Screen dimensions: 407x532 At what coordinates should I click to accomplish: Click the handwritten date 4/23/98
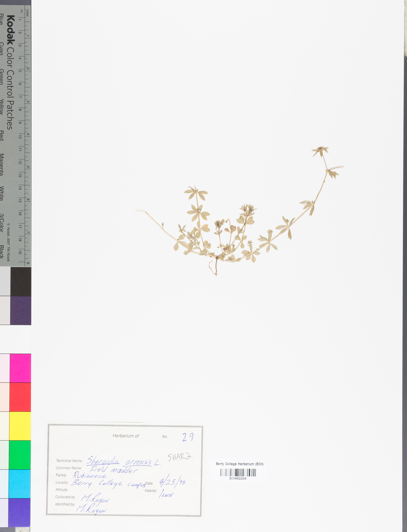coord(172,482)
